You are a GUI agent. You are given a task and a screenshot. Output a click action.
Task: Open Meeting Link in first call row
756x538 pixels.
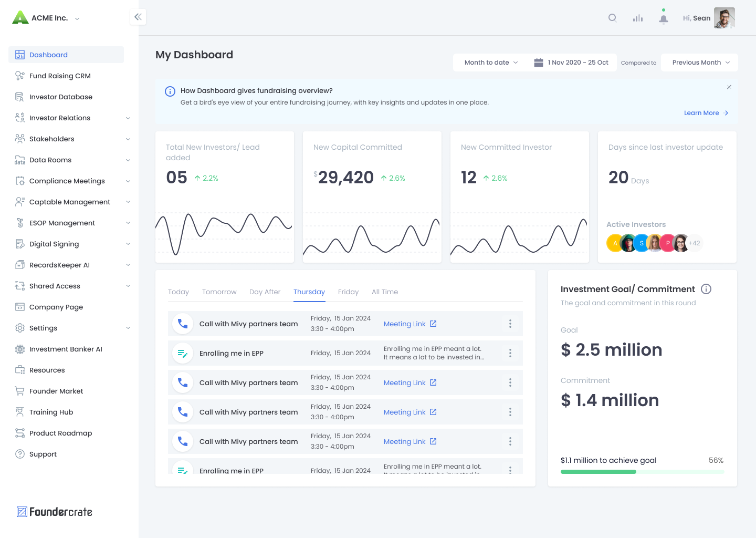click(410, 324)
